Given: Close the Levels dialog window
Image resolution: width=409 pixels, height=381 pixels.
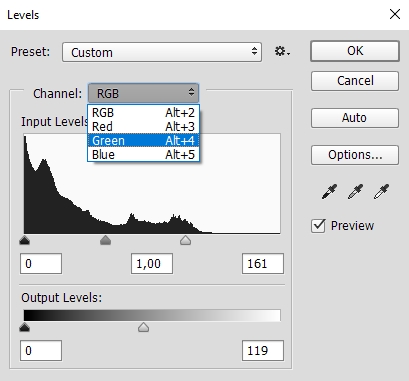Looking at the screenshot, I should pos(395,14).
